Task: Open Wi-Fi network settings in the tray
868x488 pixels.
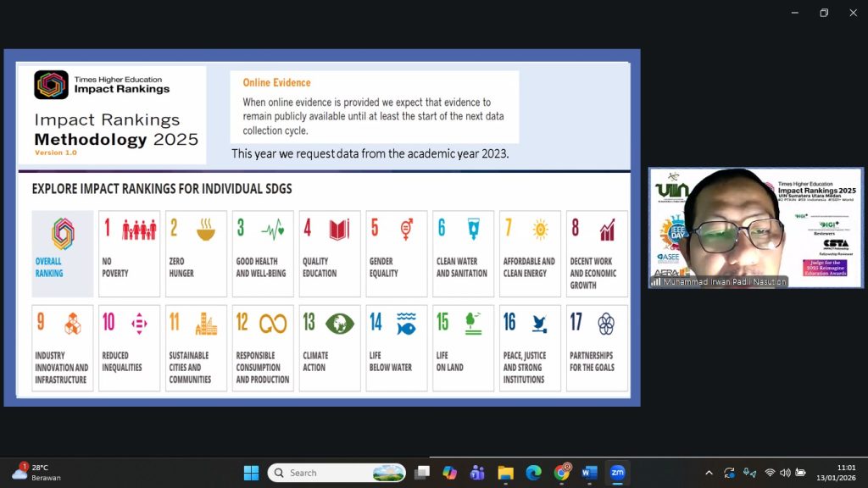Action: point(770,473)
